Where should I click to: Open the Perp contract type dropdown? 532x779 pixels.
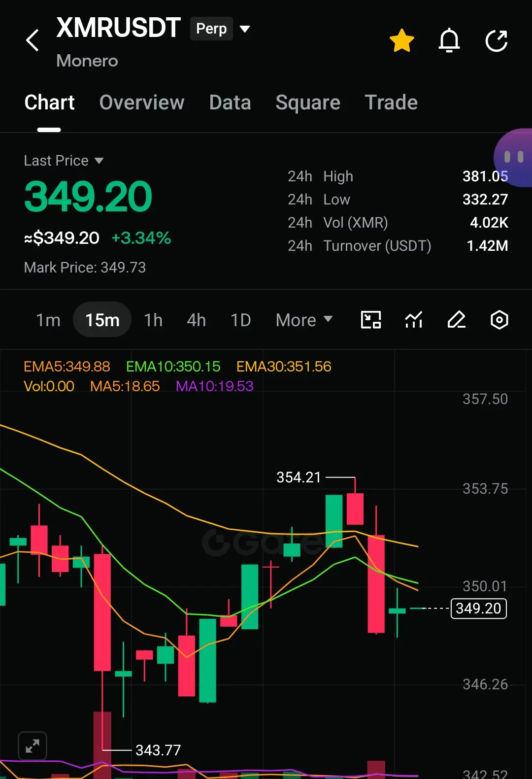pos(211,29)
